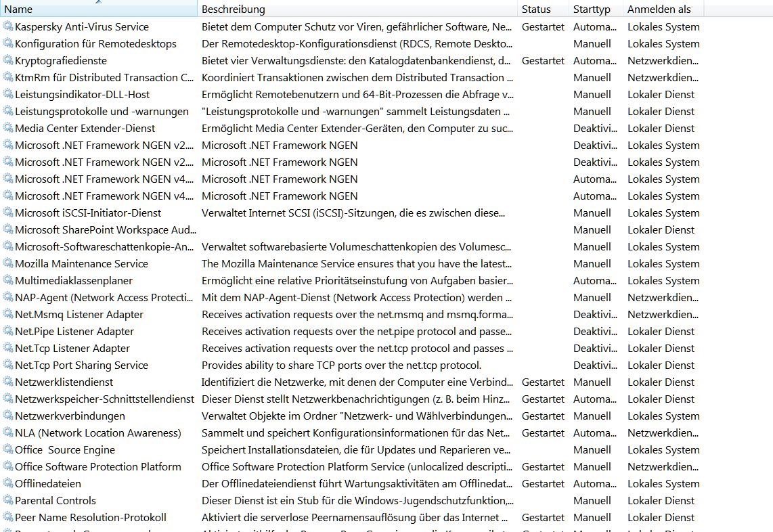The height and width of the screenshot is (532, 773).
Task: Select the Net.Tcp Port Sharing Service name
Action: coord(81,365)
